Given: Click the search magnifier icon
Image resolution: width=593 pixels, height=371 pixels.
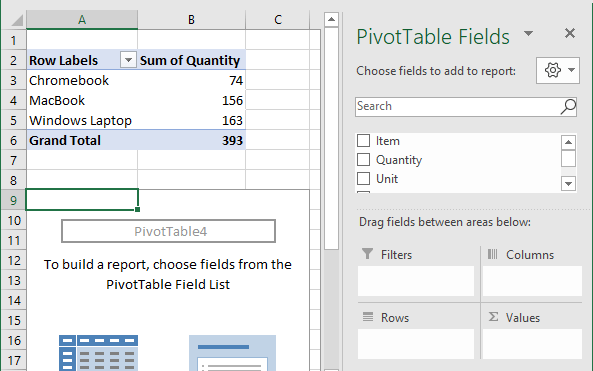Looking at the screenshot, I should [568, 107].
